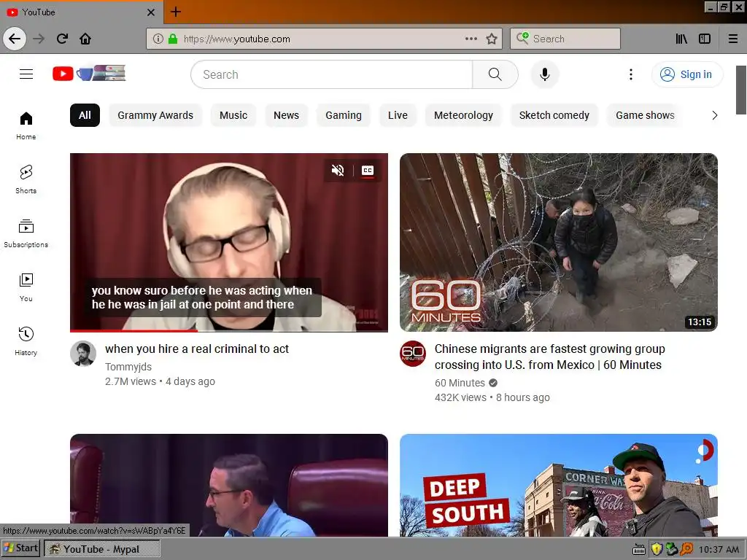Click the page vertical scrollbar thumb

coord(741,90)
